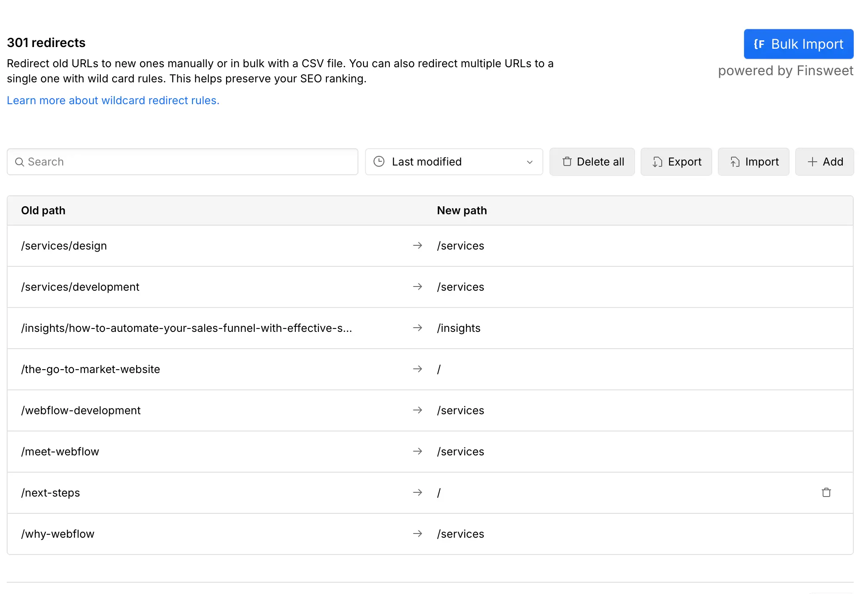This screenshot has height=594, width=868.
Task: Open the Last modified sort dropdown
Action: tap(454, 162)
